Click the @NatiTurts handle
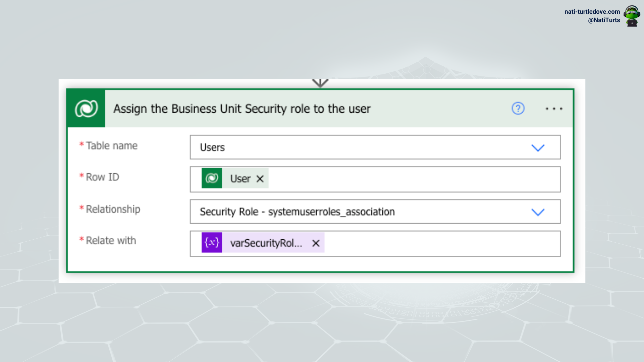The height and width of the screenshot is (362, 644). click(604, 20)
